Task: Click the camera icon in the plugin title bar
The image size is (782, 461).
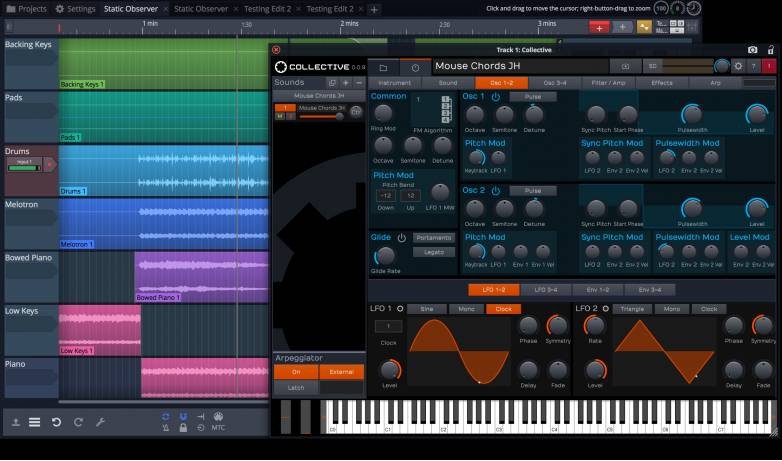Action: [753, 50]
